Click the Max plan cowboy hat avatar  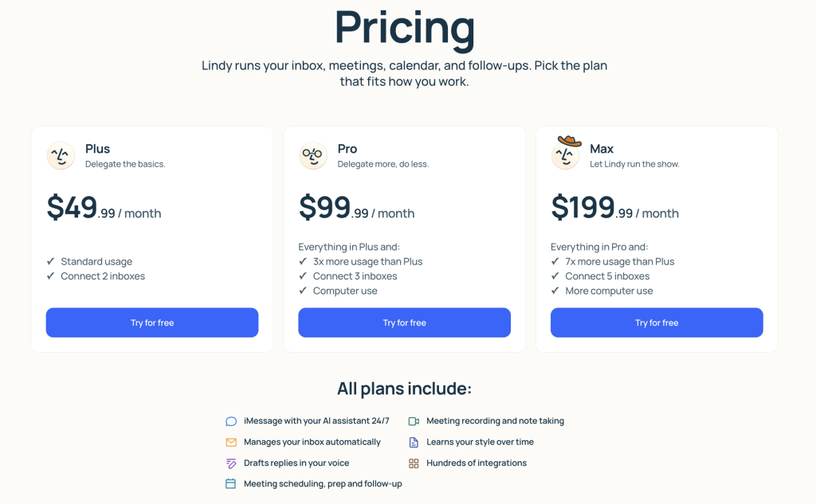(566, 153)
